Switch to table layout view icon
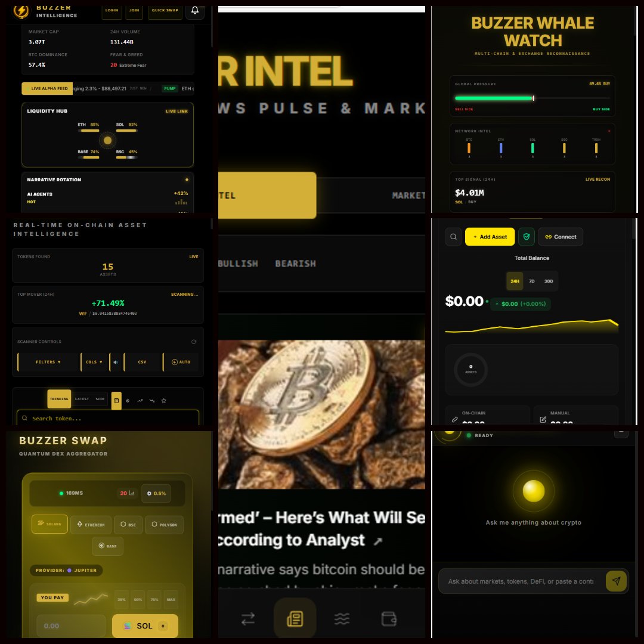This screenshot has width=644, height=644. coord(116,401)
